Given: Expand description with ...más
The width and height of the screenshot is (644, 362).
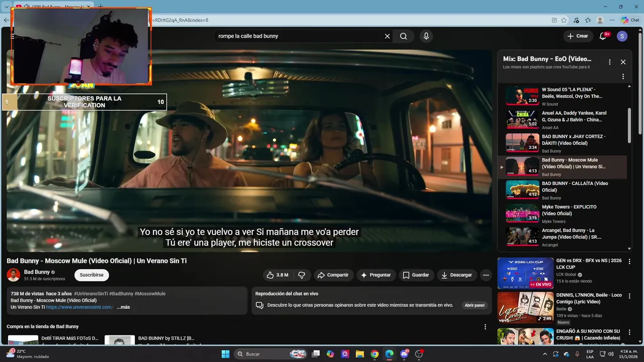Looking at the screenshot, I should point(123,307).
